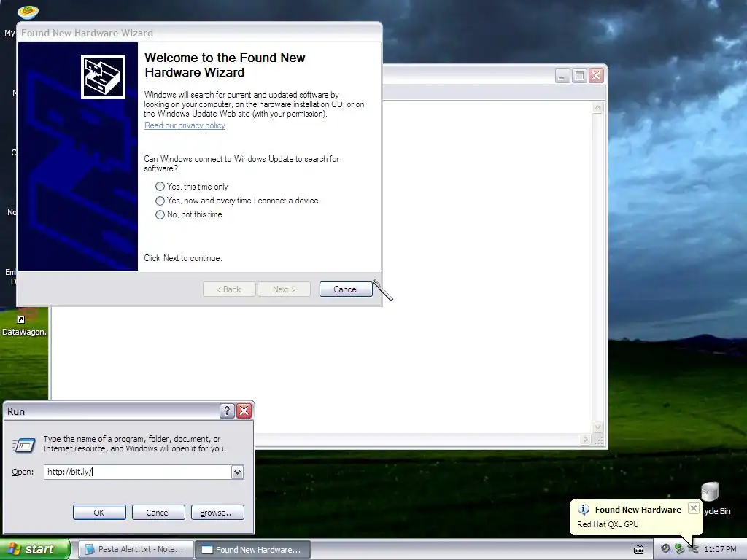Click the Safely Remove Hardware tray icon

(679, 549)
